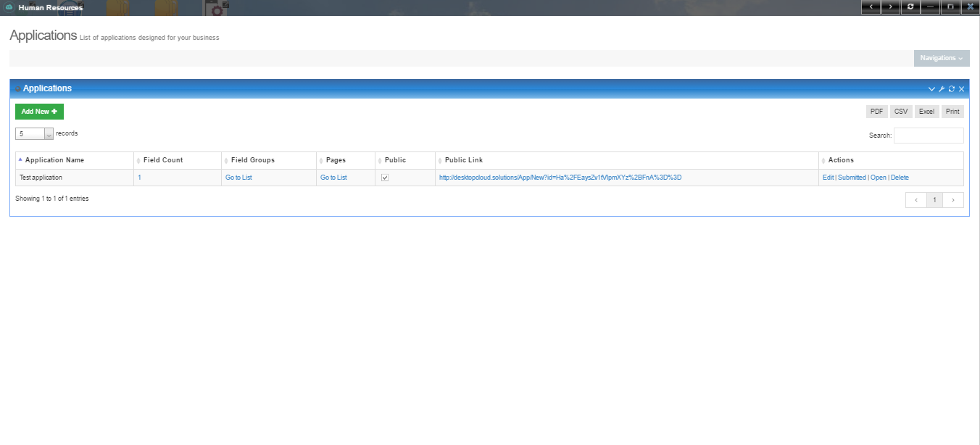Image resolution: width=980 pixels, height=445 pixels.
Task: Delete the Test application
Action: [x=900, y=178]
